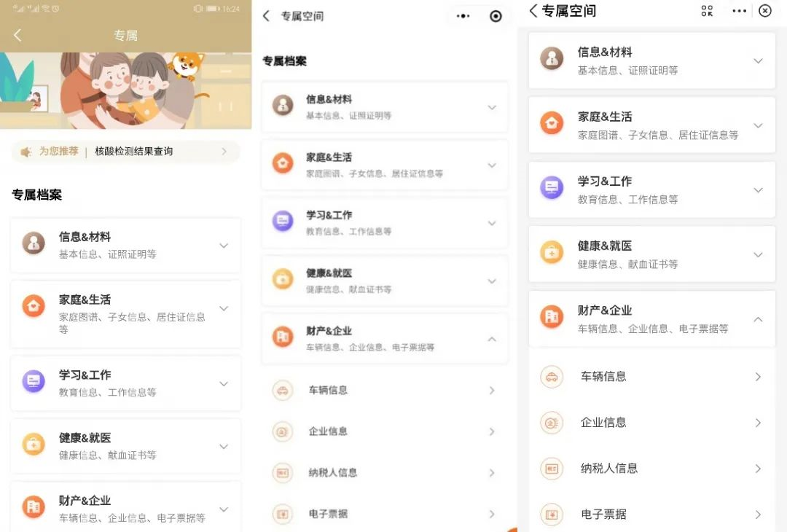
Task: Tap the megaphone icon beside 为您推荐
Action: pos(26,152)
